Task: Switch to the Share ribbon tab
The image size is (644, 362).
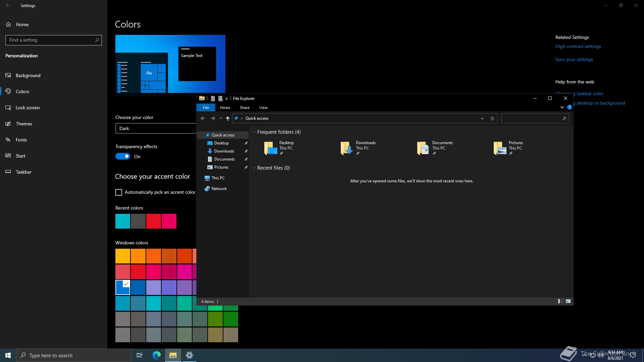Action: [x=245, y=108]
